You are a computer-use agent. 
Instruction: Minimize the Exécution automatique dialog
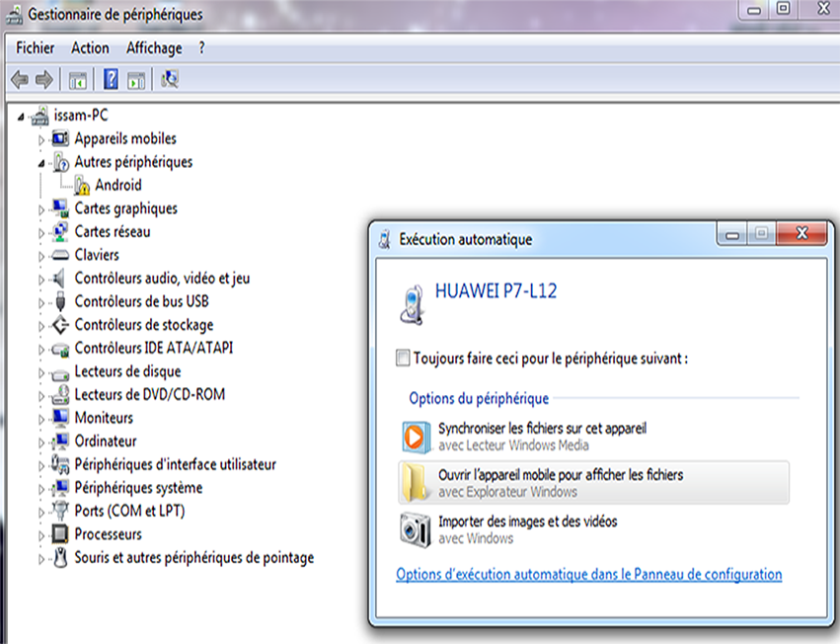click(732, 234)
